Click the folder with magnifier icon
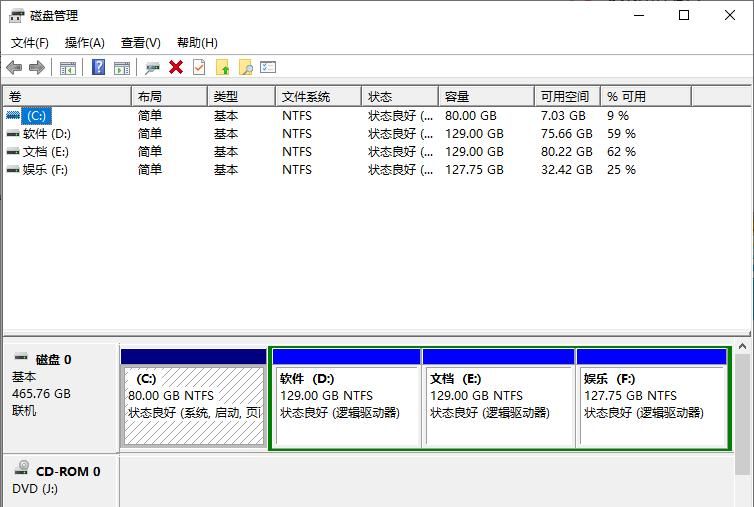 point(246,67)
